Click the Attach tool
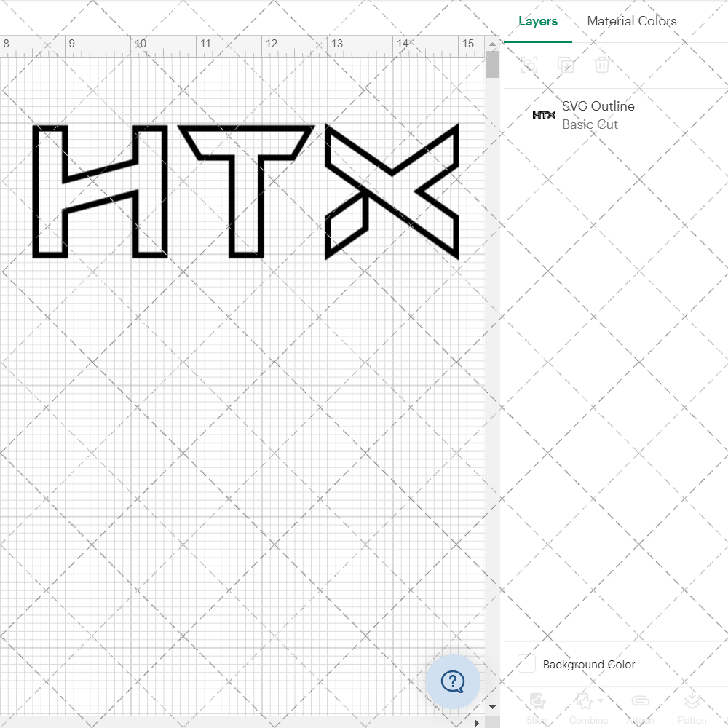Viewport: 728px width, 728px height. 640,709
